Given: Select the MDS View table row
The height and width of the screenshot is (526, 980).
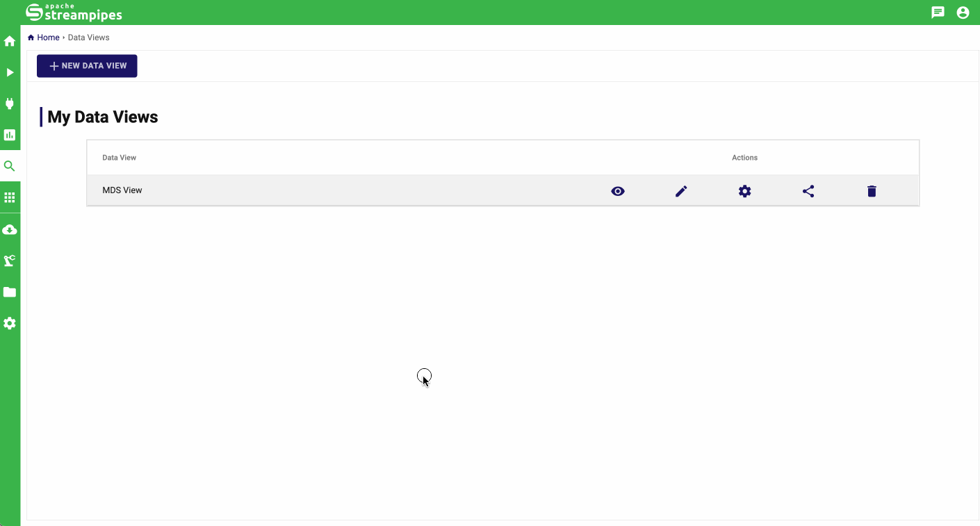Looking at the screenshot, I should click(x=503, y=190).
